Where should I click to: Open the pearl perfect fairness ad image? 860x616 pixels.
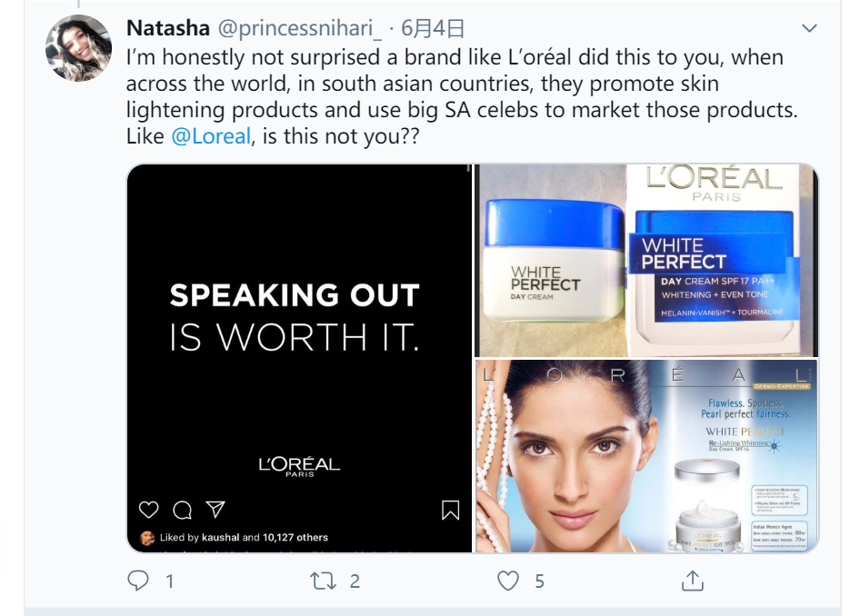[x=646, y=456]
